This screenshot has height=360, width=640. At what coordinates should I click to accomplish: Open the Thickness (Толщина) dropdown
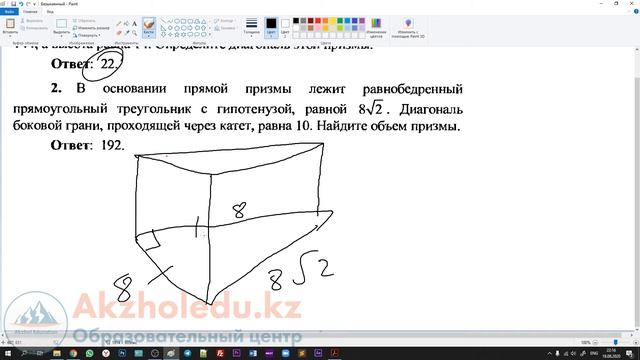(251, 27)
